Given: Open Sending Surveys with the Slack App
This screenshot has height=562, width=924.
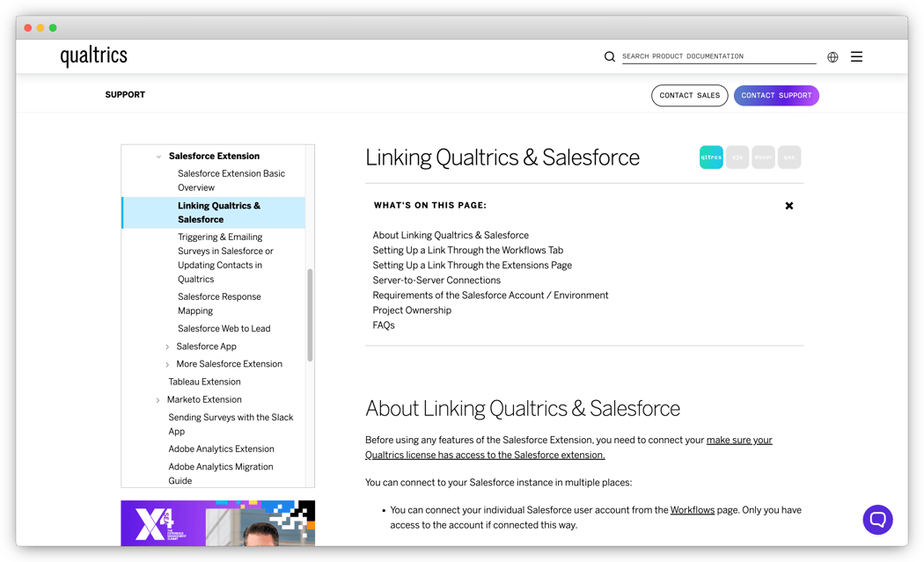Looking at the screenshot, I should tap(231, 424).
